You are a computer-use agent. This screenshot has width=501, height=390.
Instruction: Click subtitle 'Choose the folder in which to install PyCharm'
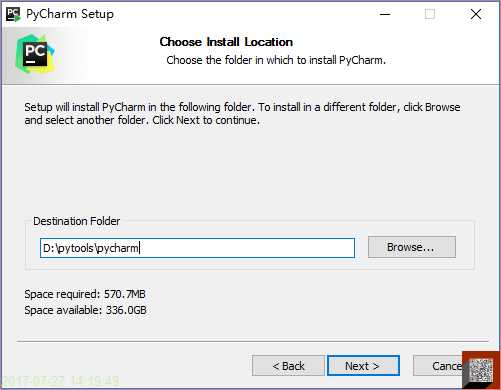276,60
